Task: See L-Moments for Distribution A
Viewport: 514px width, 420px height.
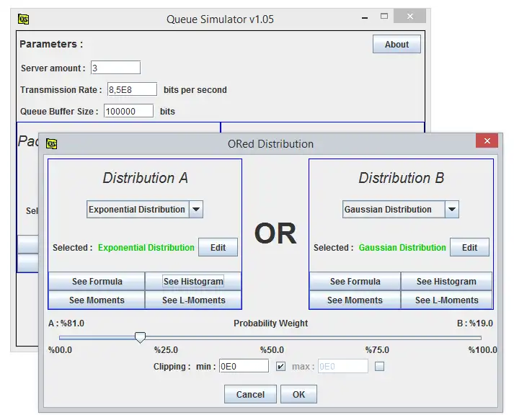Action: pyautogui.click(x=193, y=300)
